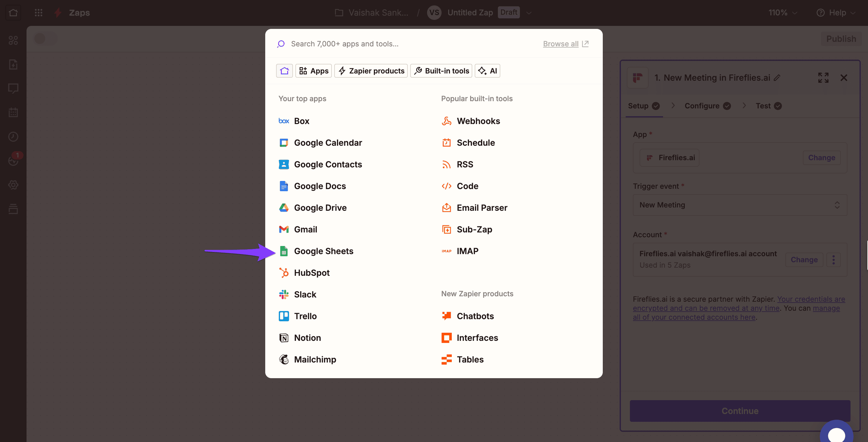This screenshot has height=442, width=868.
Task: Open sidebar Zap details file icon
Action: (x=13, y=64)
